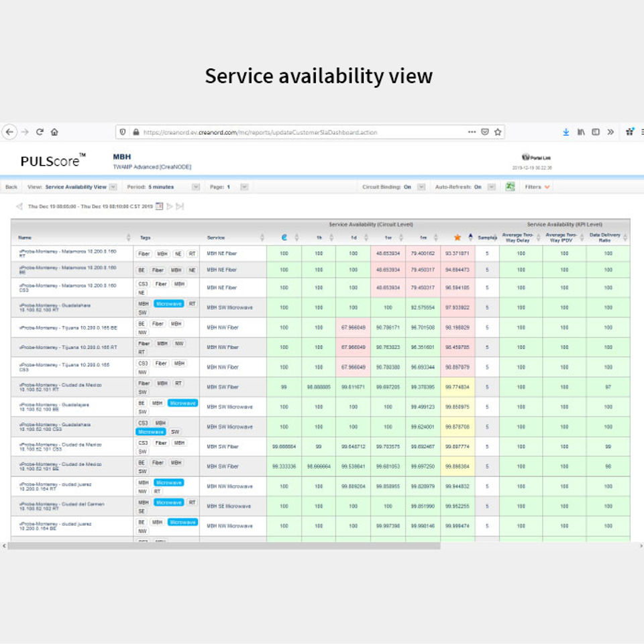Sort the 1m availability column
Image resolution: width=644 pixels, height=644 pixels.
click(x=436, y=237)
